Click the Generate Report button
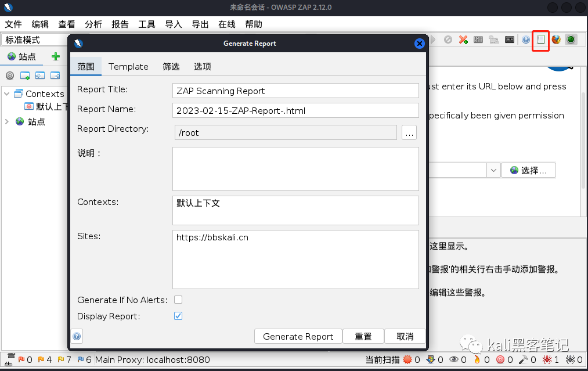Screen dimensions: 588x371 [x=298, y=337]
